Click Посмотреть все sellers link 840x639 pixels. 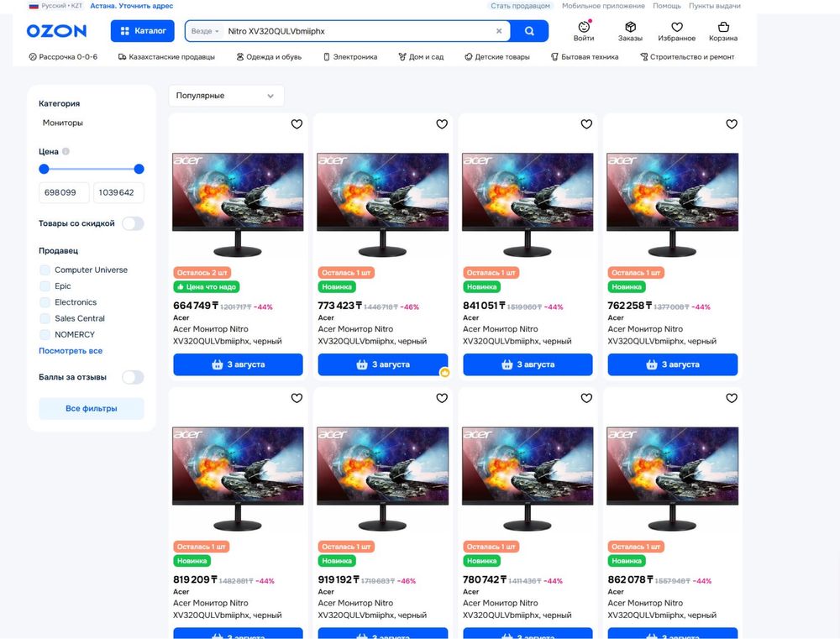(71, 351)
